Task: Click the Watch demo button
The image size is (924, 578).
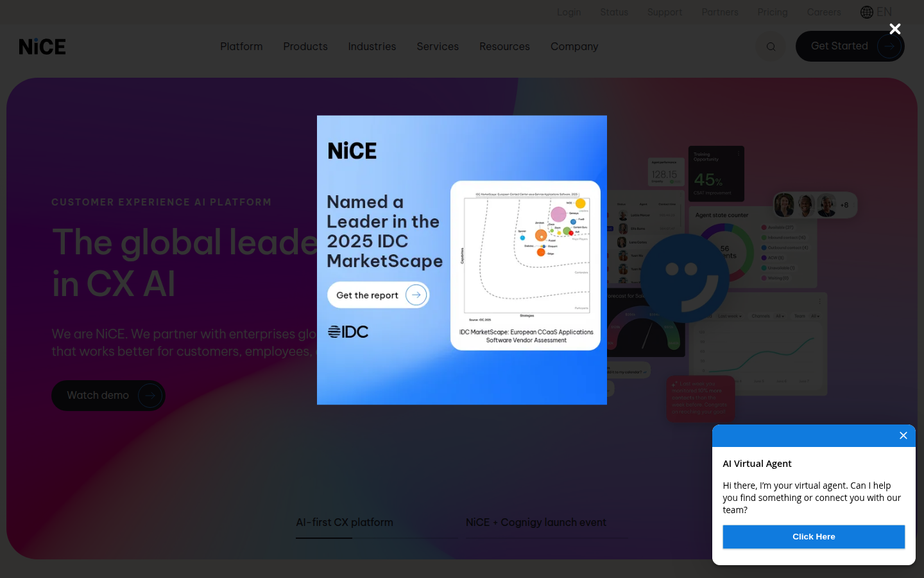Action: tap(108, 396)
